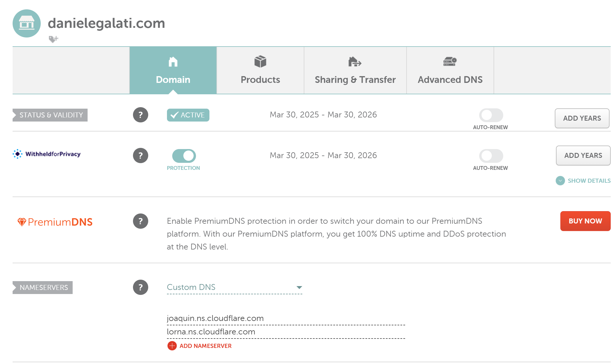Click the WithheldforPrivacy logo
This screenshot has height=364, width=616.
pos(47,154)
